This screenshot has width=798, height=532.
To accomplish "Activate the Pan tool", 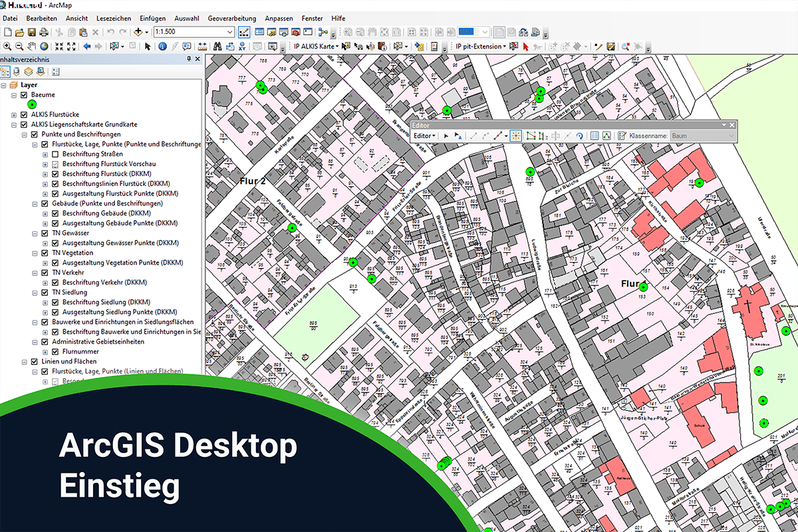I will click(x=32, y=47).
